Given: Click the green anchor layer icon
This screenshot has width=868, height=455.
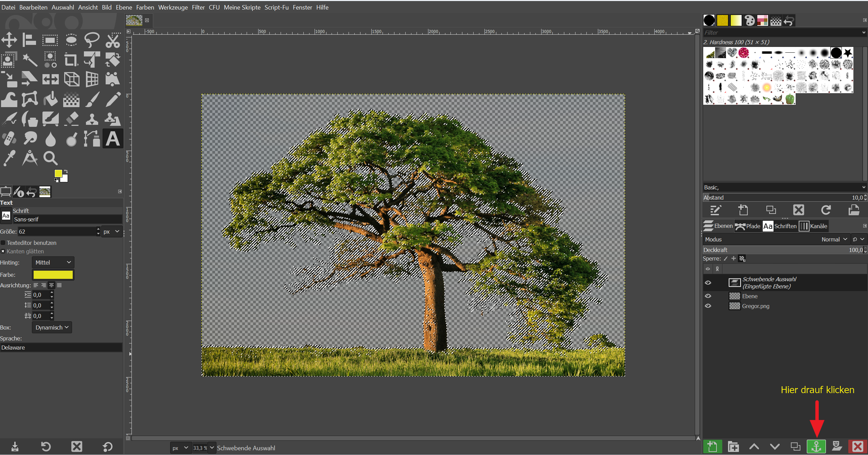Looking at the screenshot, I should click(x=816, y=446).
